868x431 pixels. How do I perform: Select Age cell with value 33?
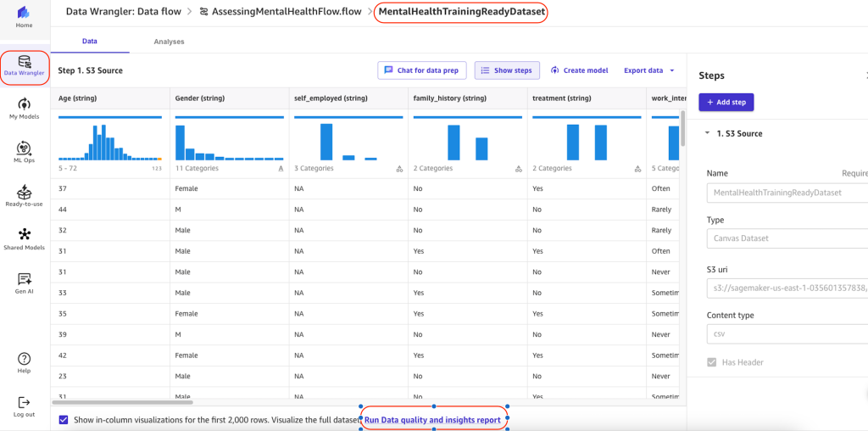click(110, 293)
